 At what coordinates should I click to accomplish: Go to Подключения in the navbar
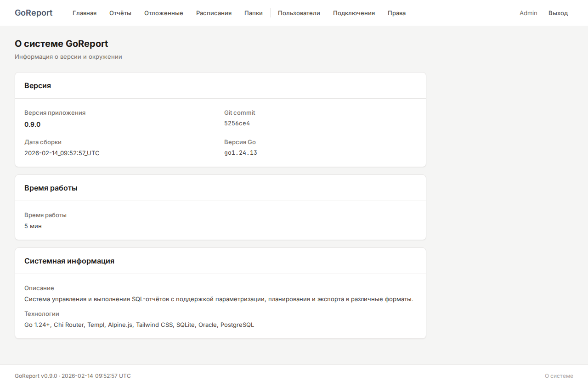pos(354,13)
